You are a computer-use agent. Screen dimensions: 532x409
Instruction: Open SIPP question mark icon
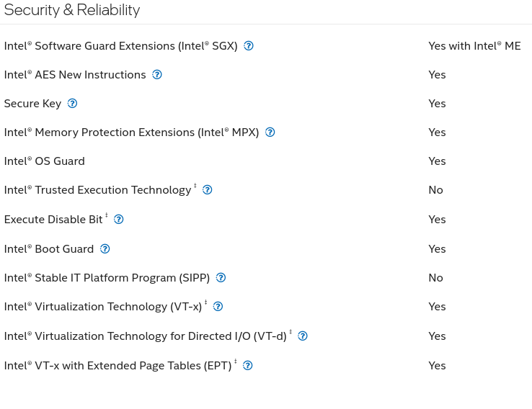pyautogui.click(x=221, y=277)
